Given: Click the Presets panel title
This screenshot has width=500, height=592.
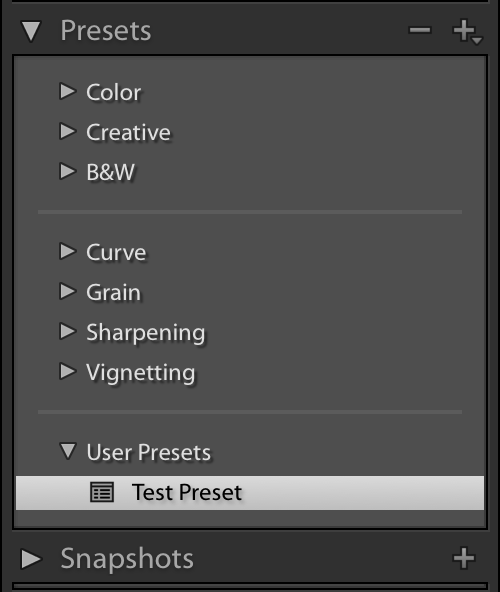Looking at the screenshot, I should [106, 31].
